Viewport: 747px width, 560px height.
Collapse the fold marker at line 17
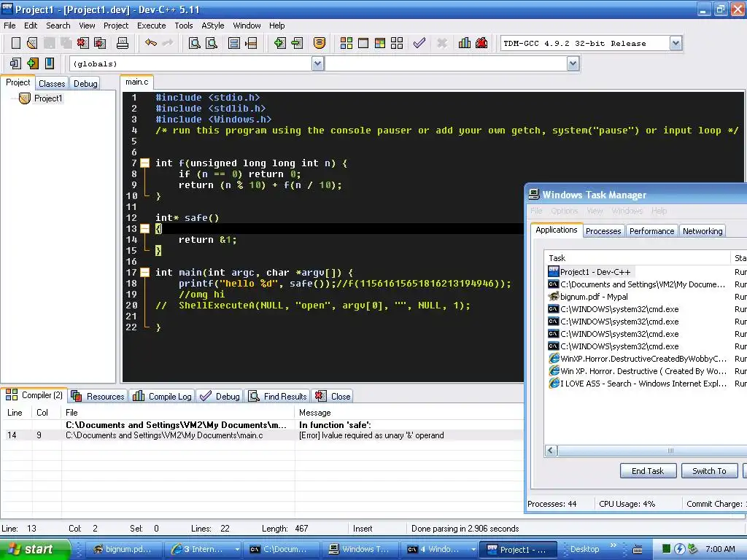point(145,273)
